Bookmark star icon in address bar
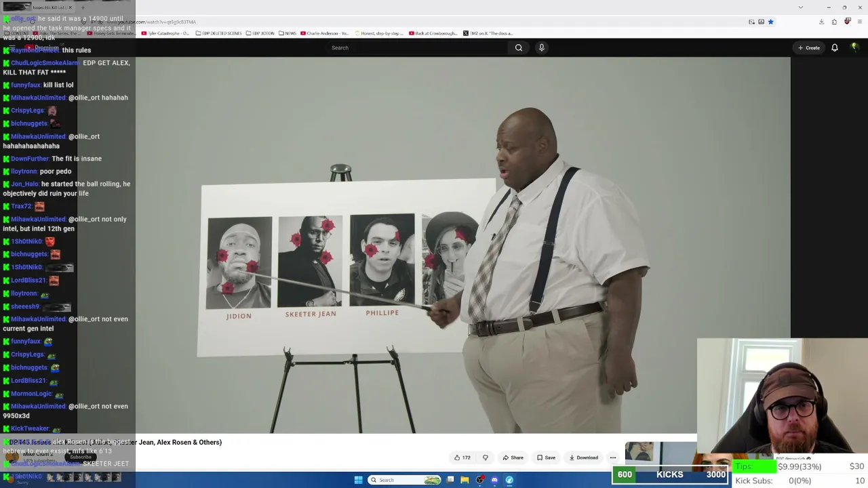The height and width of the screenshot is (488, 868). (770, 22)
